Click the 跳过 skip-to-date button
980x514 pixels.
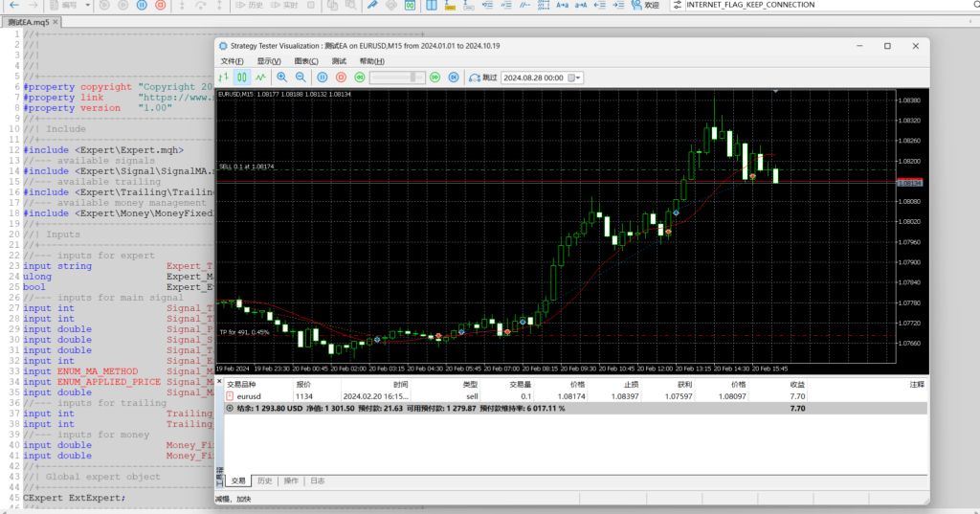[x=482, y=78]
